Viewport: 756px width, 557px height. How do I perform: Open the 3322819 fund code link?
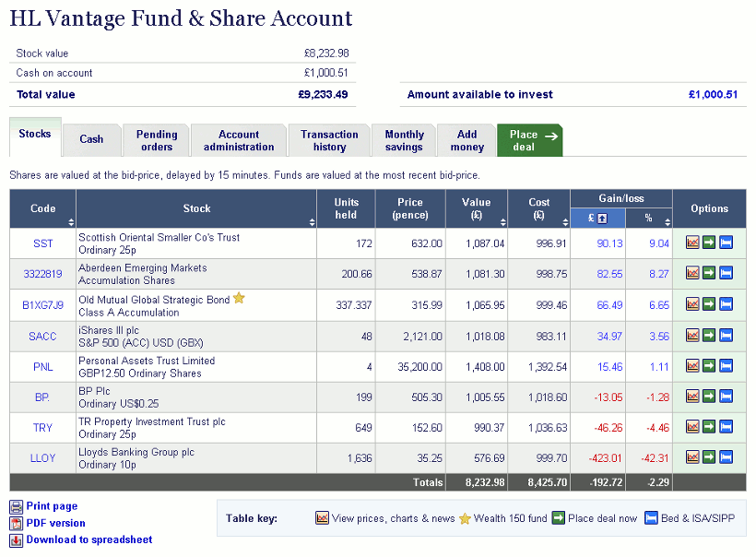43,274
